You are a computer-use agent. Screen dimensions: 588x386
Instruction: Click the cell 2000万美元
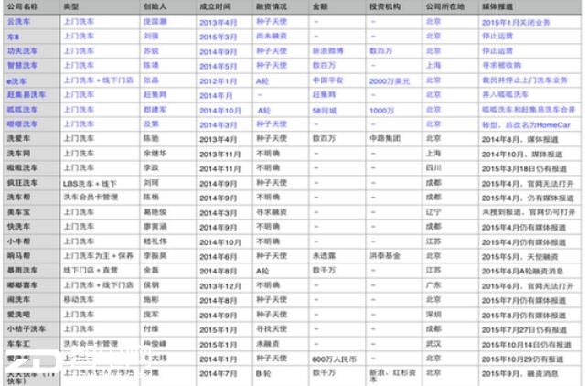pos(390,81)
